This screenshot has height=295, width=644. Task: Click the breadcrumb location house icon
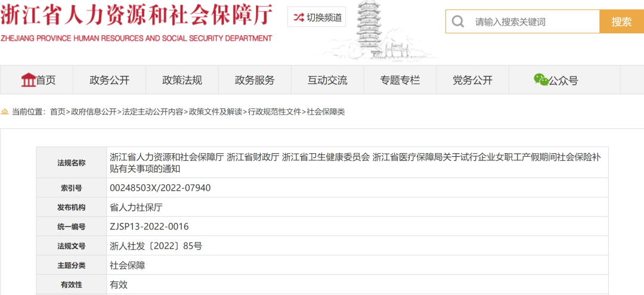[5, 112]
